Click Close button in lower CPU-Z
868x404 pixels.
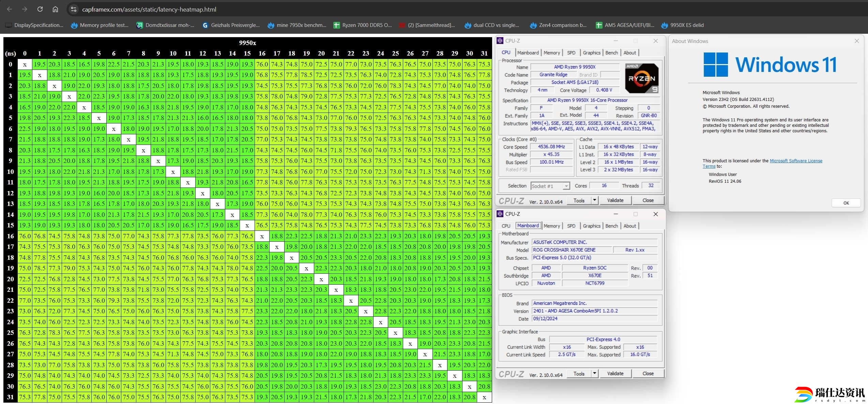[x=648, y=374]
